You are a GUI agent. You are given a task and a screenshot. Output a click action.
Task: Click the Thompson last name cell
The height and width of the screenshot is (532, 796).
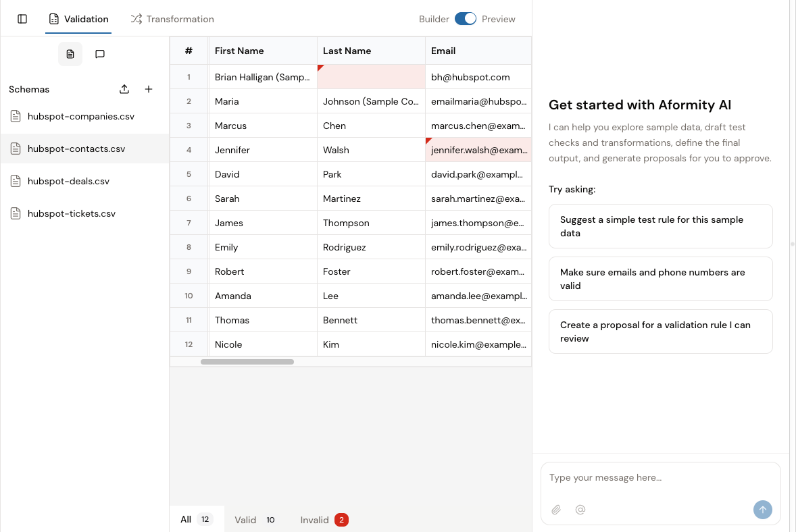click(x=370, y=223)
